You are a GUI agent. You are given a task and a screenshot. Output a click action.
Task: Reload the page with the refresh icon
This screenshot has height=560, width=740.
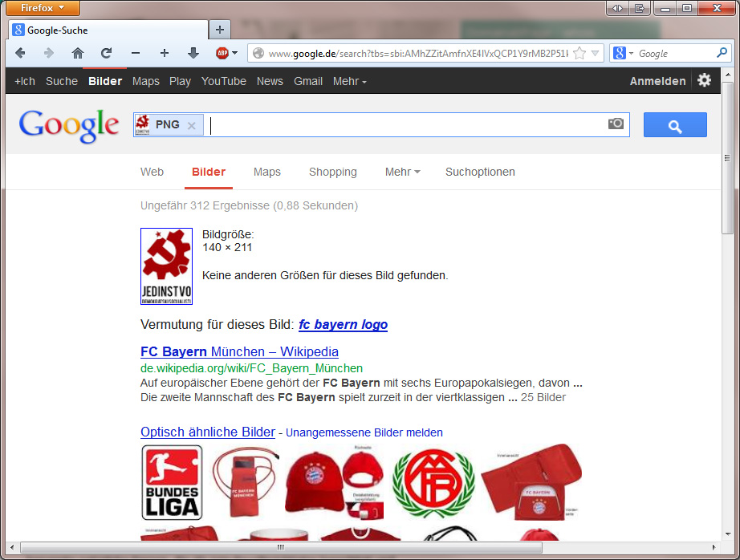pos(106,53)
